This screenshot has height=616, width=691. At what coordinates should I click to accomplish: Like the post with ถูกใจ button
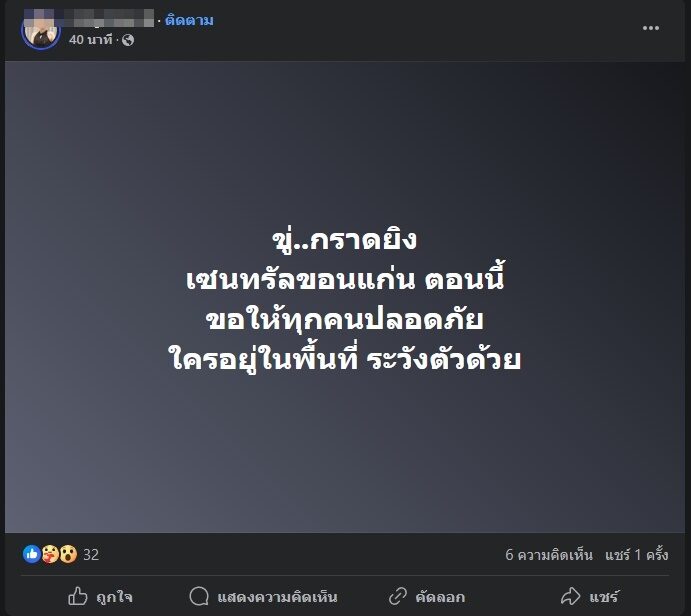pyautogui.click(x=100, y=597)
